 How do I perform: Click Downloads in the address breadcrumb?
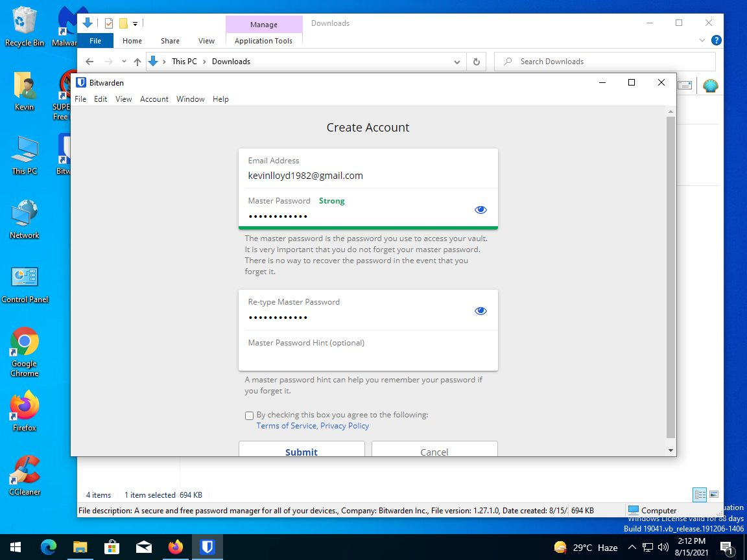231,62
